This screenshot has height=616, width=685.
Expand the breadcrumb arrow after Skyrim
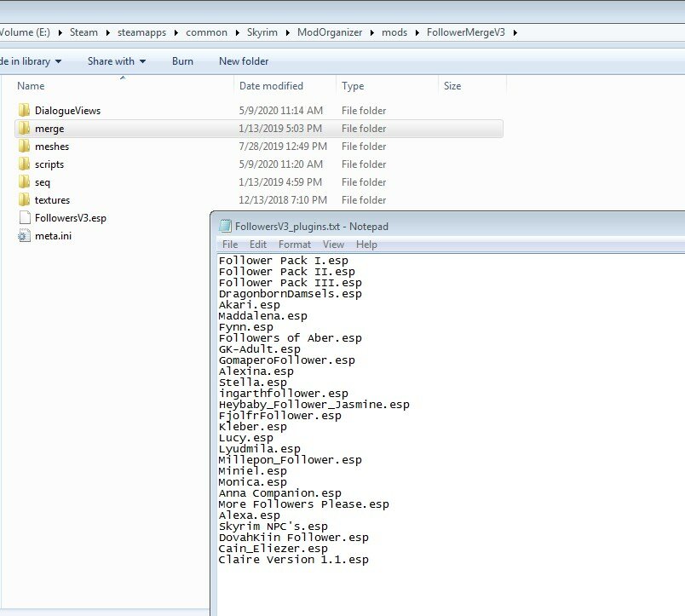(287, 32)
